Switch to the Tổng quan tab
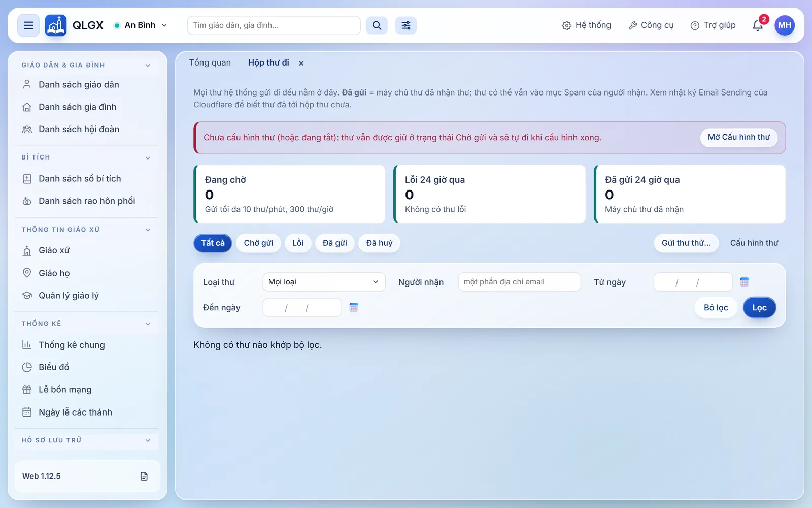Viewport: 812px width, 508px height. click(x=210, y=62)
